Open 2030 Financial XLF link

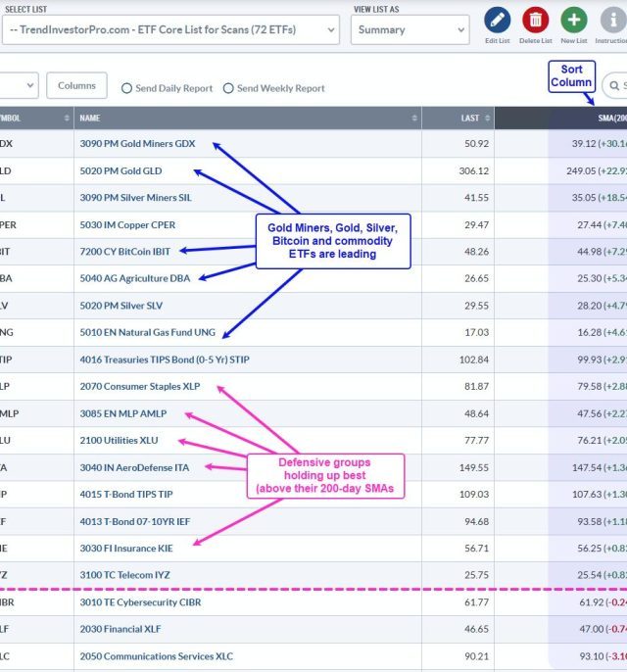pos(120,629)
